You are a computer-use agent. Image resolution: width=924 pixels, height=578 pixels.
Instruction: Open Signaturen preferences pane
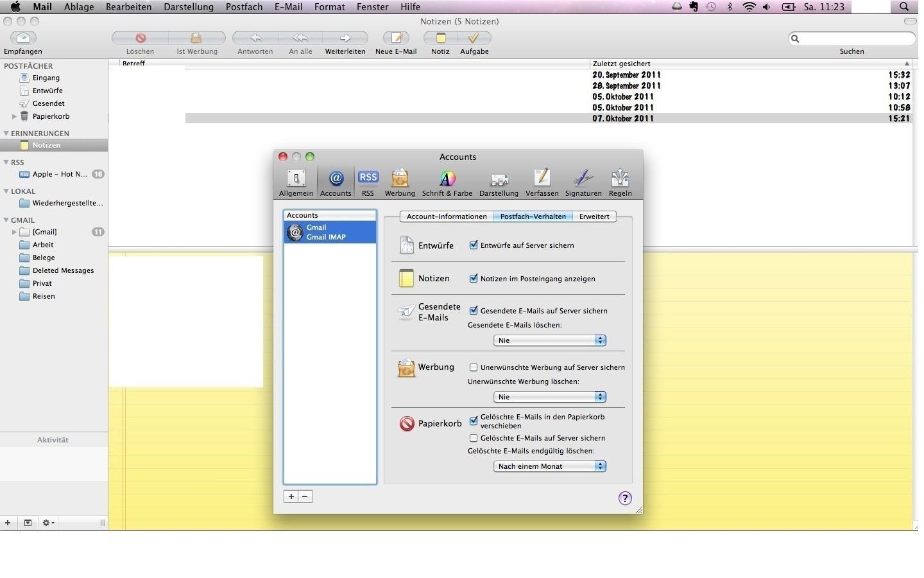point(583,182)
